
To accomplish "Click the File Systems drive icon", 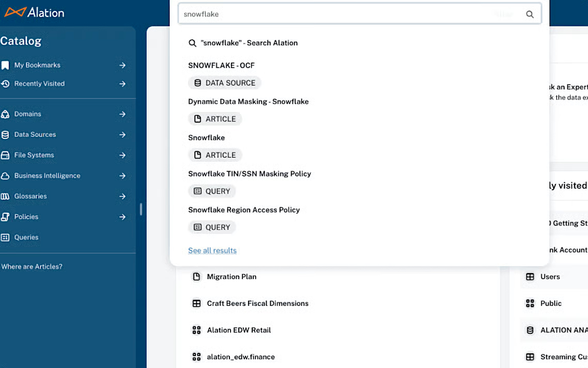I will tap(5, 155).
